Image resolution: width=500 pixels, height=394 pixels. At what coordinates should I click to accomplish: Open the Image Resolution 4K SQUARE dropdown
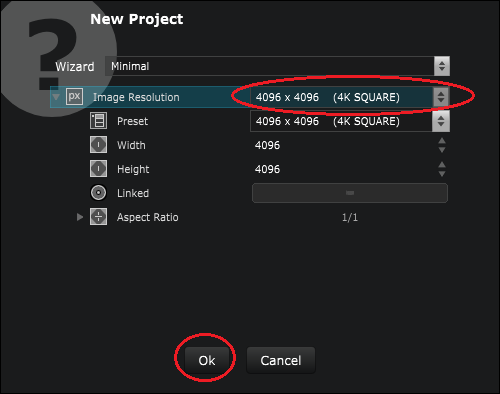[x=350, y=97]
